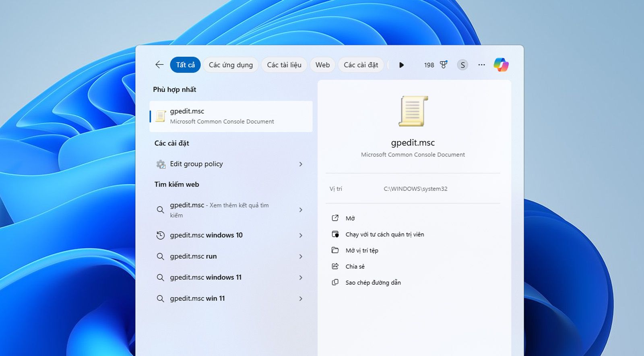
Task: Click the magnifier icon beside 'Xem thêm kết quả tìm kiếm'
Action: (x=160, y=210)
